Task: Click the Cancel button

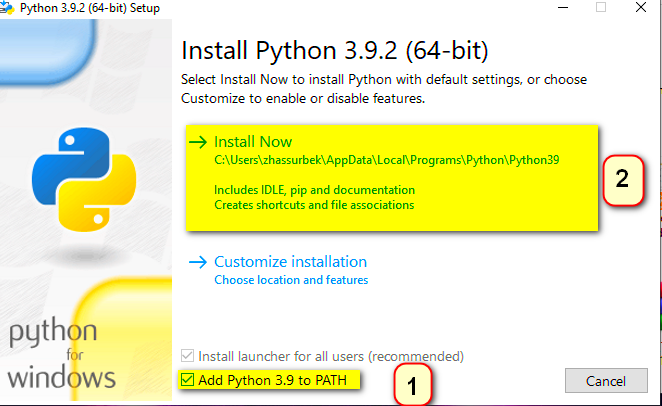Action: pyautogui.click(x=606, y=381)
